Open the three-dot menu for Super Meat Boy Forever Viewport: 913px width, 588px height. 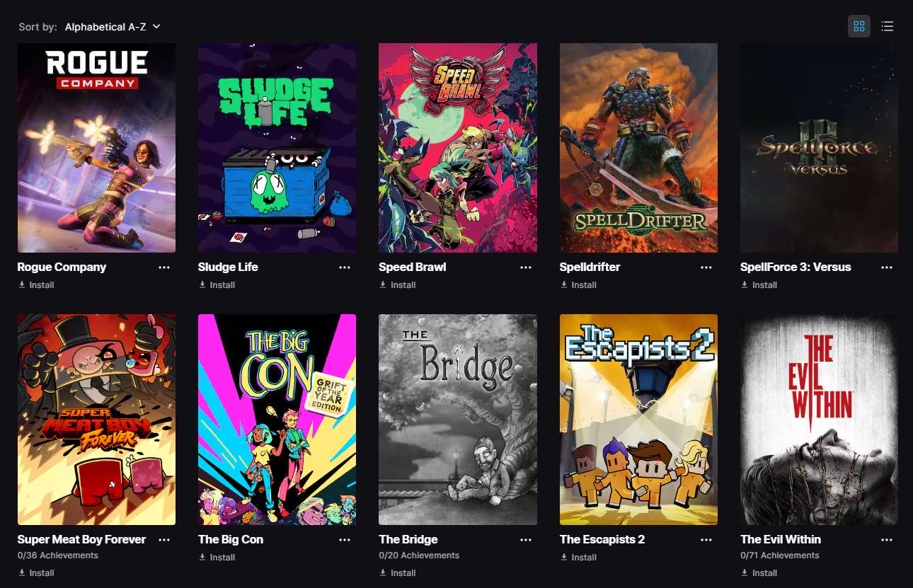click(164, 540)
